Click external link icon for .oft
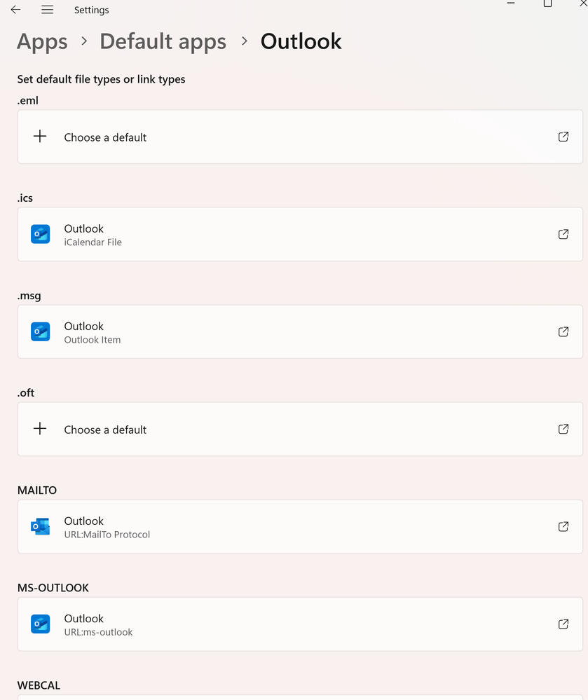The image size is (588, 700). 563,429
